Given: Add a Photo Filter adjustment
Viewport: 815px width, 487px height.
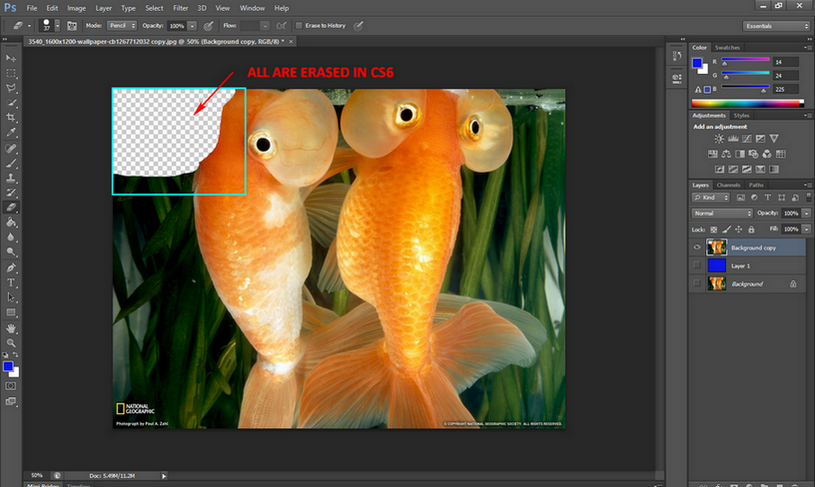Looking at the screenshot, I should tap(753, 154).
